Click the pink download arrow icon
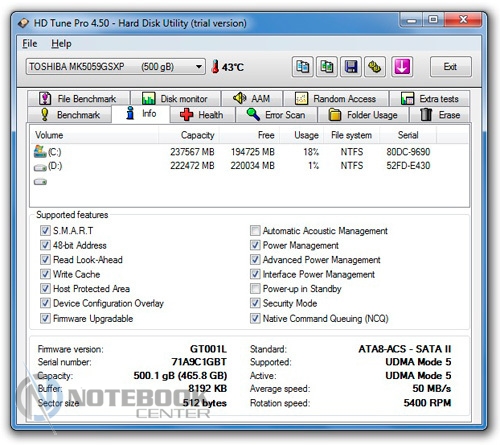Viewport: 500px width, 445px height. point(402,67)
